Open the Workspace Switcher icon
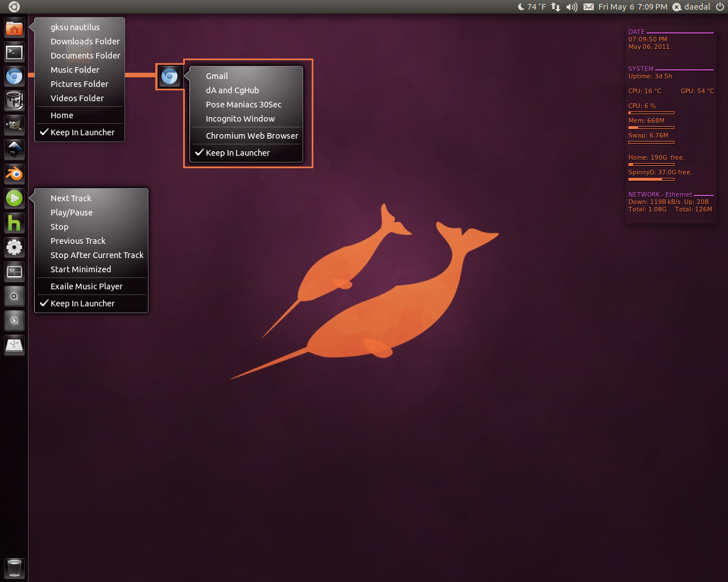Screen dimensions: 728x582 tap(14, 272)
